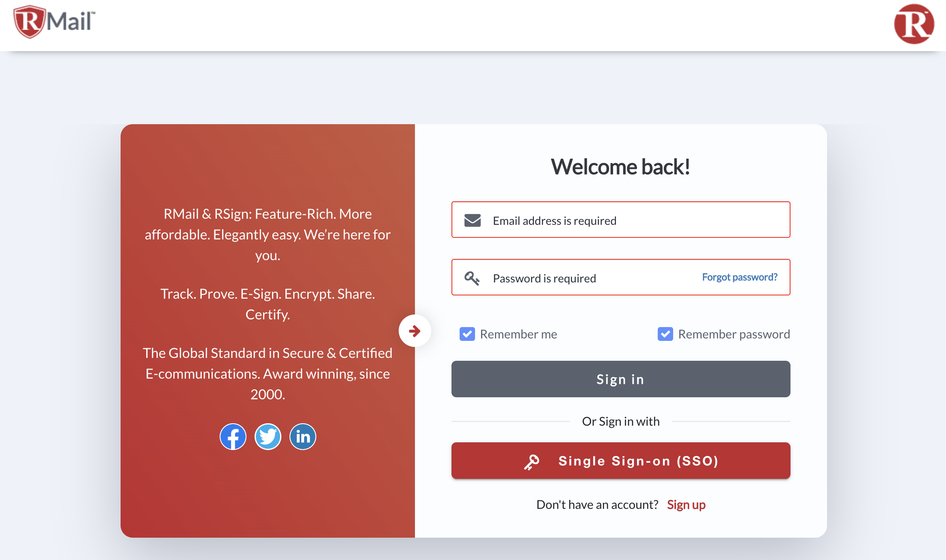The height and width of the screenshot is (560, 946).
Task: Click the envelope icon in the email field
Action: pyautogui.click(x=473, y=220)
